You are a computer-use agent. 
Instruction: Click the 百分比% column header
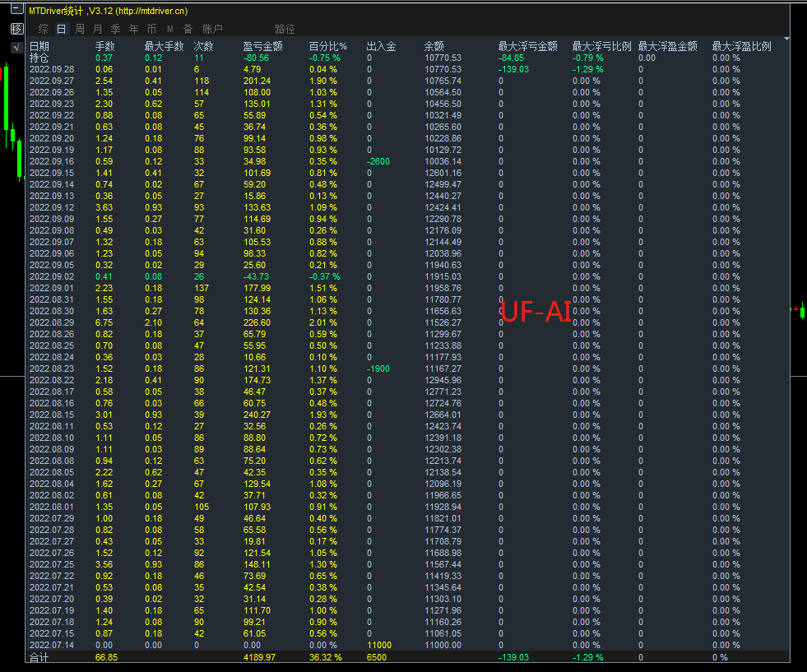(x=328, y=46)
